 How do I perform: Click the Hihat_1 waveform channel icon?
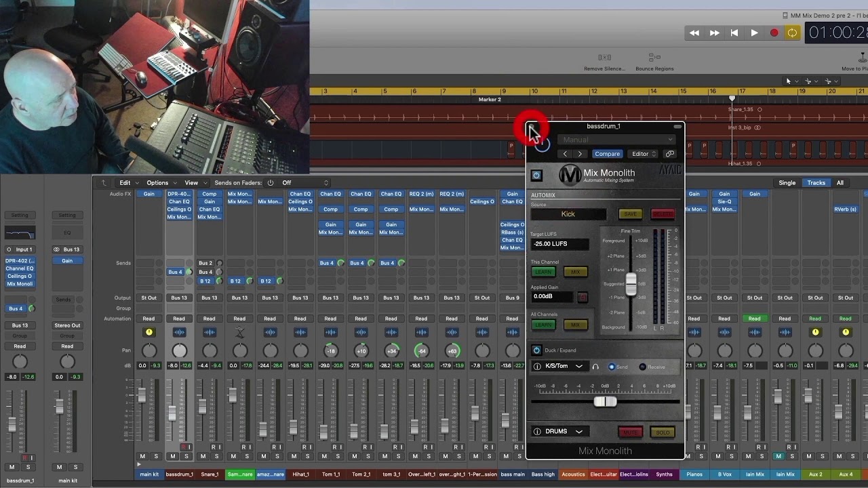[x=300, y=332]
